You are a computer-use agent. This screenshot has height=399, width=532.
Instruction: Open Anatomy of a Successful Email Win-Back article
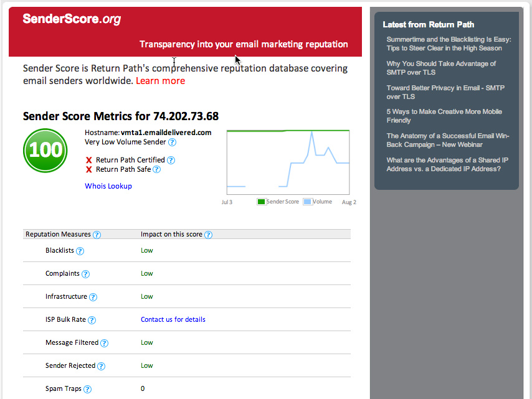pyautogui.click(x=447, y=140)
